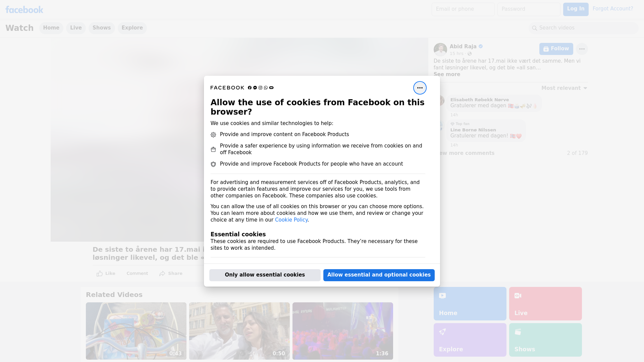The width and height of the screenshot is (644, 362).
Task: Open the Watch Explore tab
Action: [x=132, y=28]
